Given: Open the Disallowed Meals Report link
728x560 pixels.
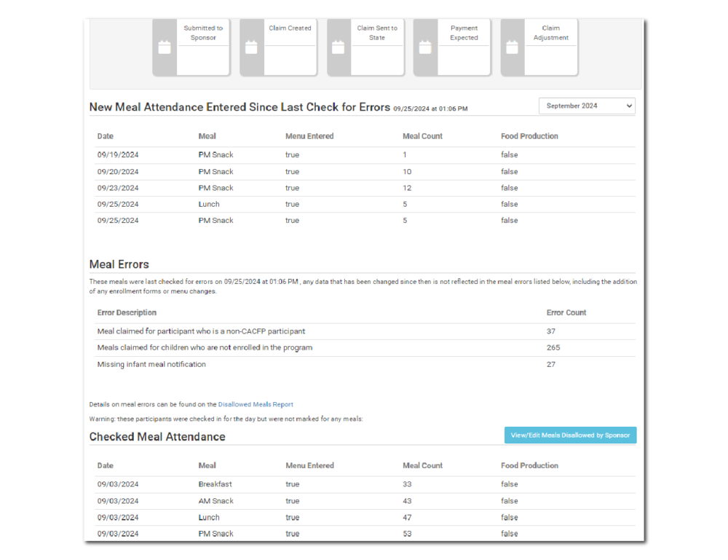Looking at the screenshot, I should pyautogui.click(x=256, y=404).
